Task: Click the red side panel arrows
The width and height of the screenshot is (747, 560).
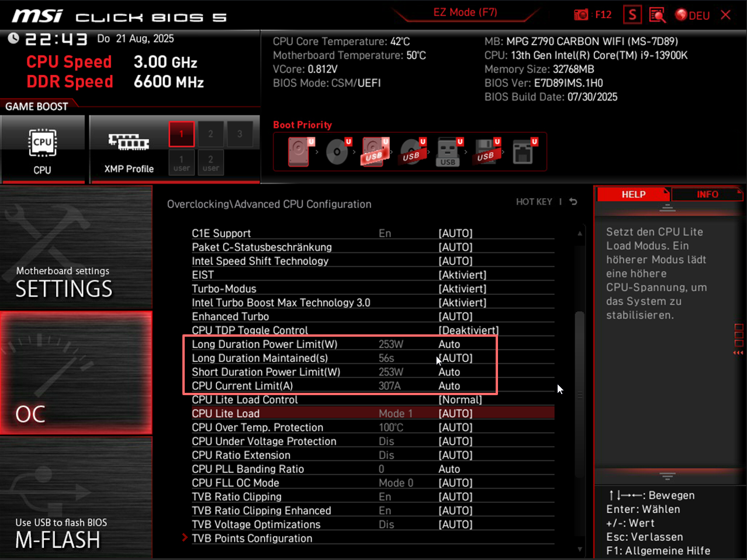Action: pos(738,352)
